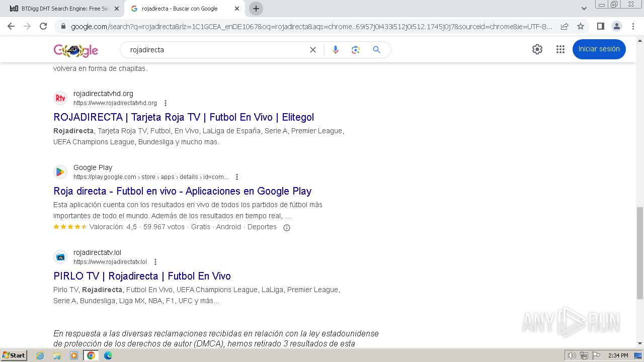This screenshot has width=644, height=362.
Task: Close the BTDigg tab
Action: [117, 9]
